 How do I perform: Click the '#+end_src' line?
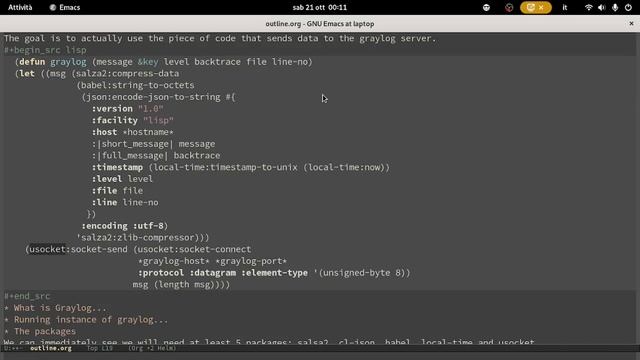click(x=27, y=296)
